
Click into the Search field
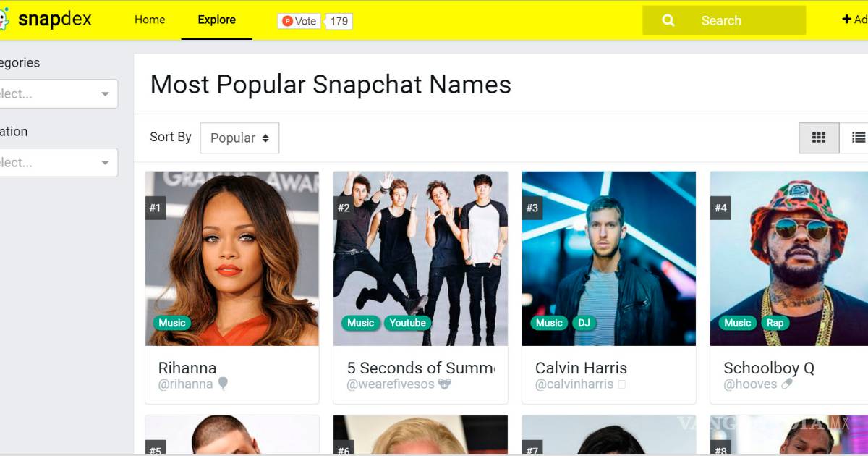coord(724,20)
